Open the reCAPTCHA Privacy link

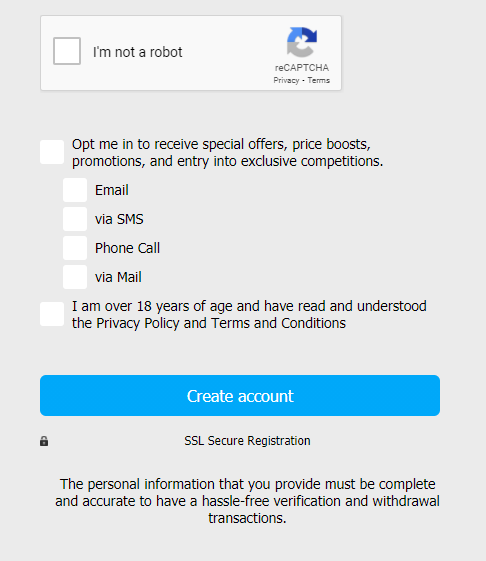click(286, 80)
